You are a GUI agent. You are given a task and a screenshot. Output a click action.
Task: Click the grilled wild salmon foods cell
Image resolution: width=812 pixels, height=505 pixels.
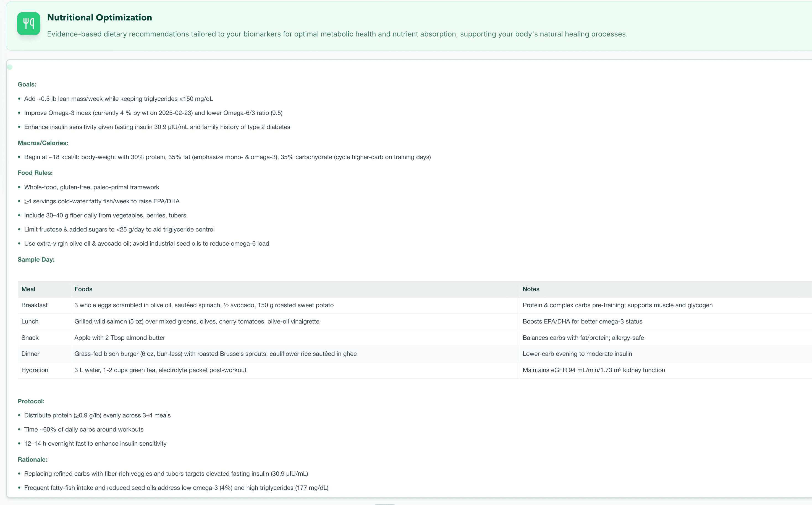point(197,321)
